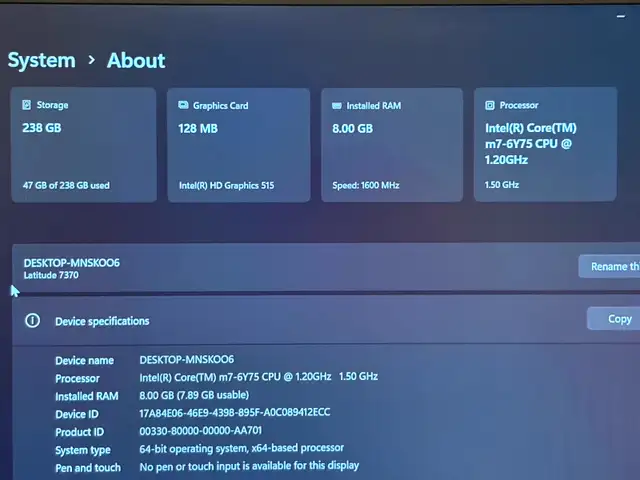
Task: Collapse the Device specifications section header
Action: (326, 320)
